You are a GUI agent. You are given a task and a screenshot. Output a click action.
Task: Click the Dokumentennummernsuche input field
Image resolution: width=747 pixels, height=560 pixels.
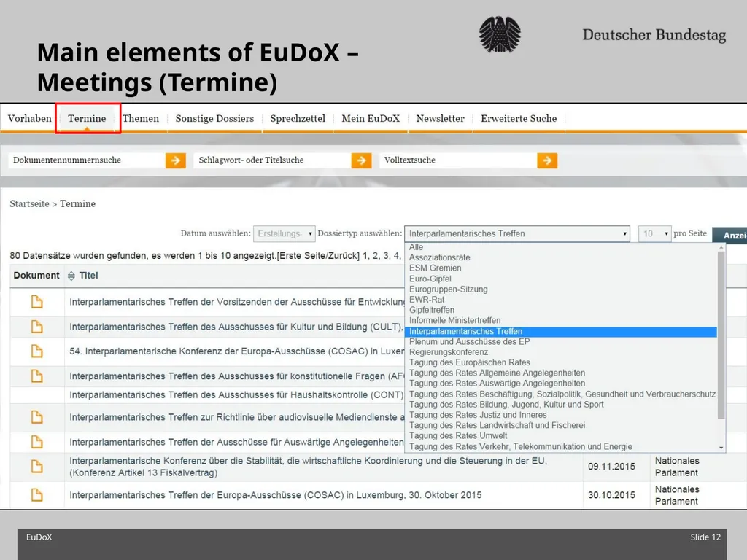point(88,160)
